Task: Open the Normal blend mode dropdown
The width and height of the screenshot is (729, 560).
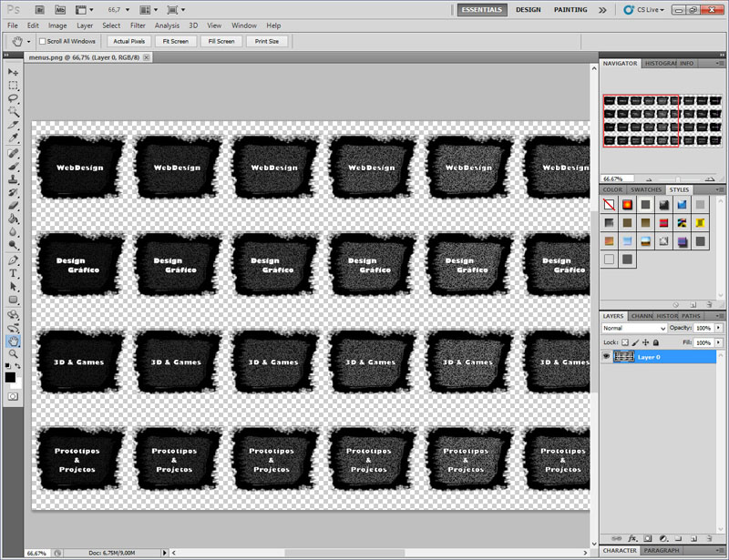Action: pyautogui.click(x=633, y=328)
